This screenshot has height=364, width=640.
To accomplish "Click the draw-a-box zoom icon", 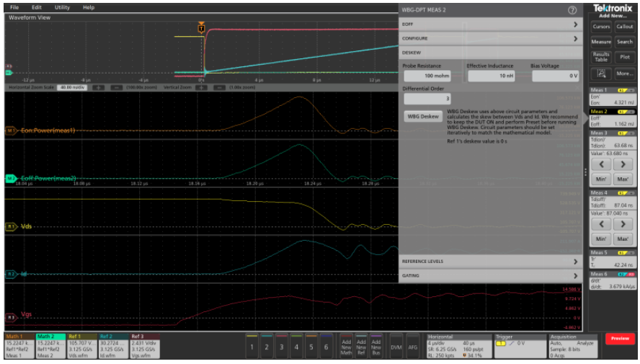I will pyautogui.click(x=601, y=74).
